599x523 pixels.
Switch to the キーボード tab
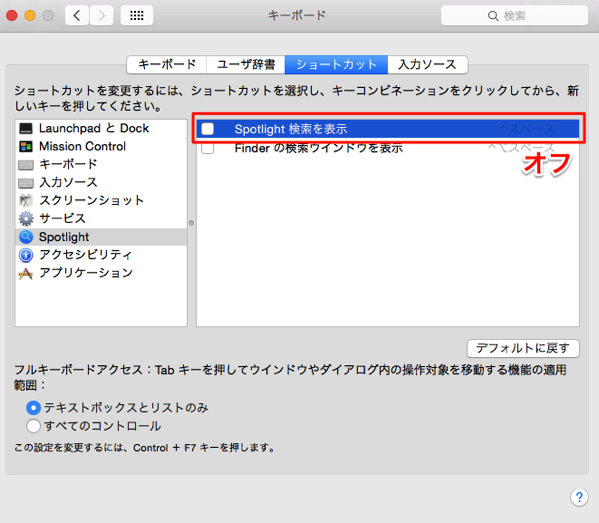coord(167,65)
